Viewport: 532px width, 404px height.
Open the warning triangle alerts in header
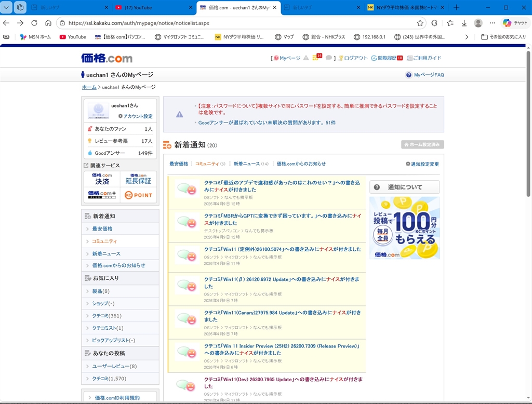point(306,58)
